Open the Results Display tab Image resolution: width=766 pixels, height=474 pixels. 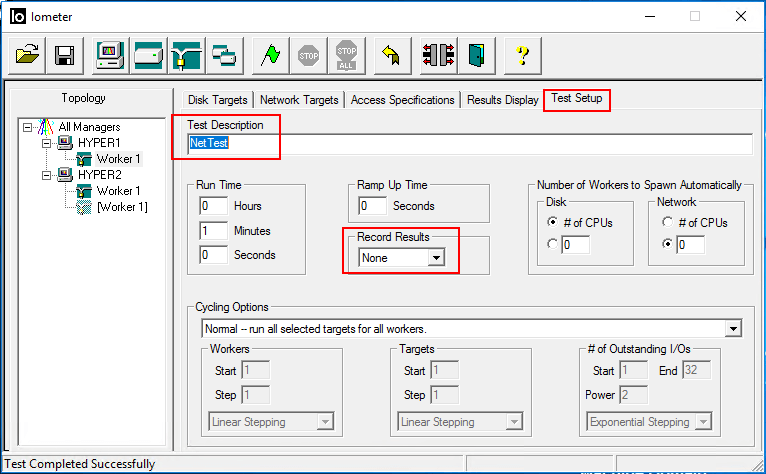(x=502, y=100)
